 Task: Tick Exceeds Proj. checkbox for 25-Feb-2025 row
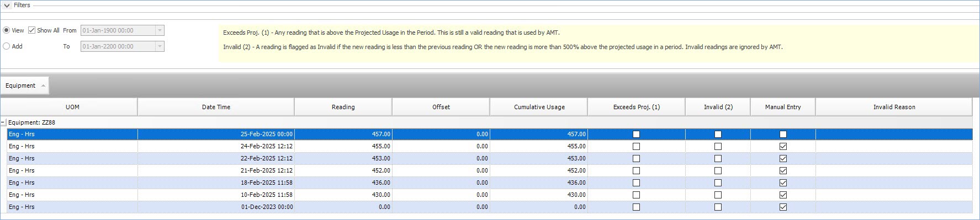[636, 134]
